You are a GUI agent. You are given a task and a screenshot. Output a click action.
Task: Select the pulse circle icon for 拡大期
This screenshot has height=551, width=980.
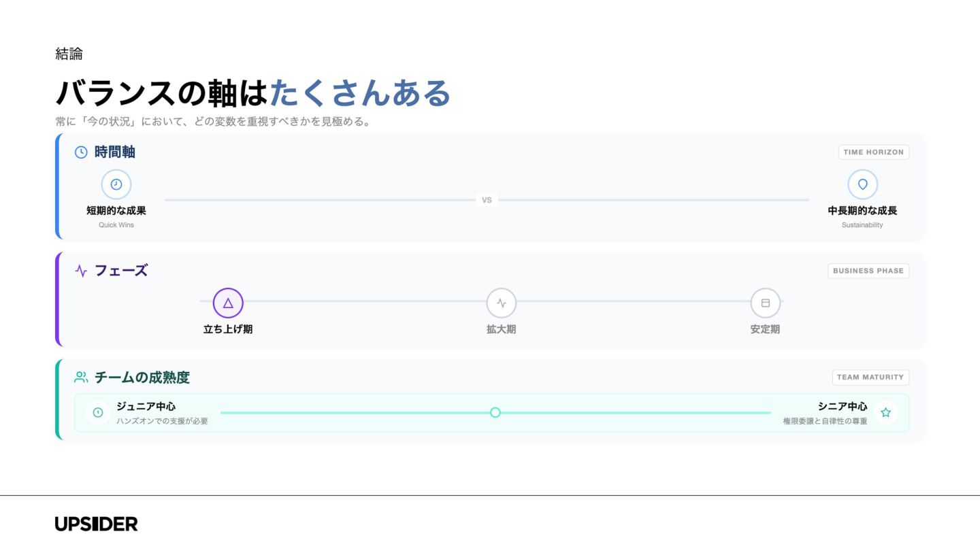(x=502, y=303)
